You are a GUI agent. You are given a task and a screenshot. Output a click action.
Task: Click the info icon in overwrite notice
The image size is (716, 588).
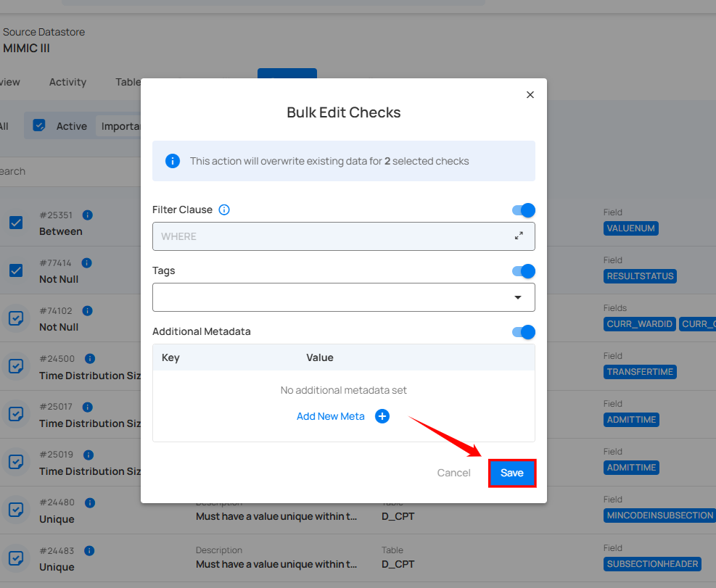172,161
